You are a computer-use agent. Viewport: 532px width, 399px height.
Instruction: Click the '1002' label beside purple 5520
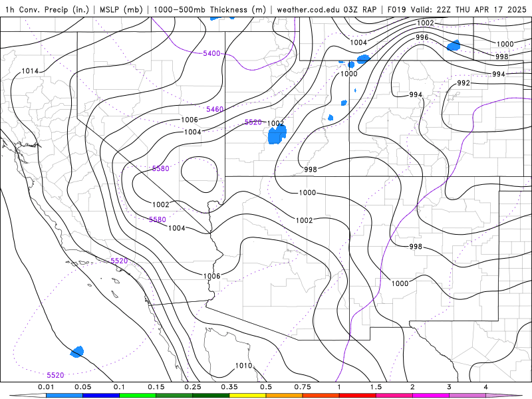[275, 123]
